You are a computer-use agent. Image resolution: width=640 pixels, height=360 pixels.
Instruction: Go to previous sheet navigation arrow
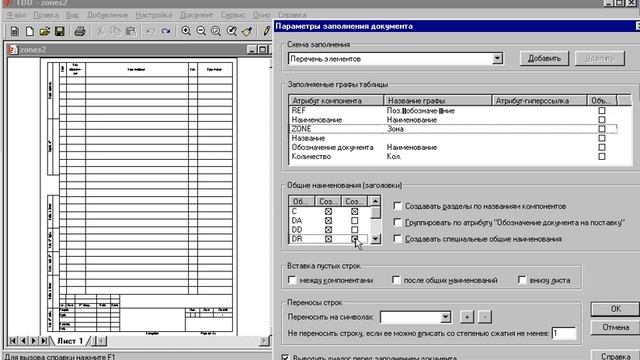tap(23, 340)
